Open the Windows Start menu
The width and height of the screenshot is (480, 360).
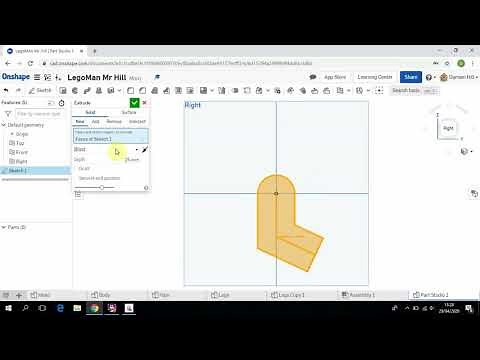(x=8, y=308)
